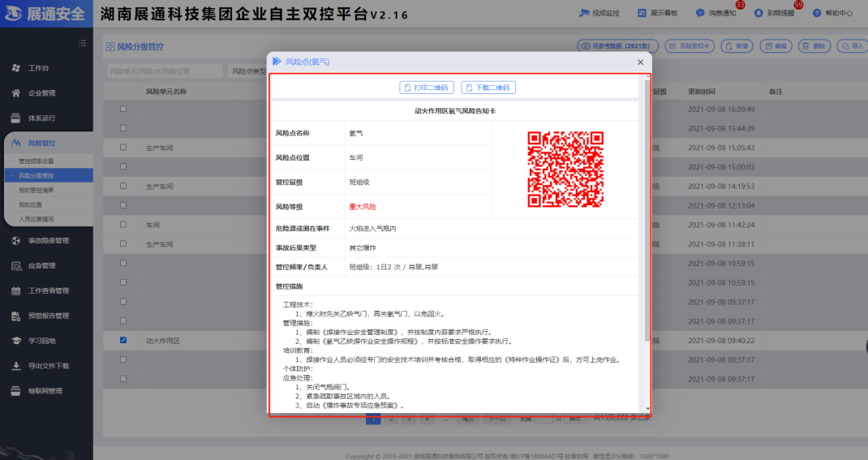Click the dialog vertical scrollbar thumb

click(x=647, y=212)
